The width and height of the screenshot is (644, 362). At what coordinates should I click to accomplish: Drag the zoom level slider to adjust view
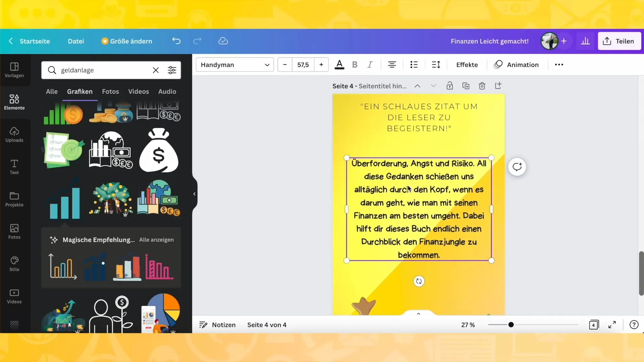(x=511, y=324)
